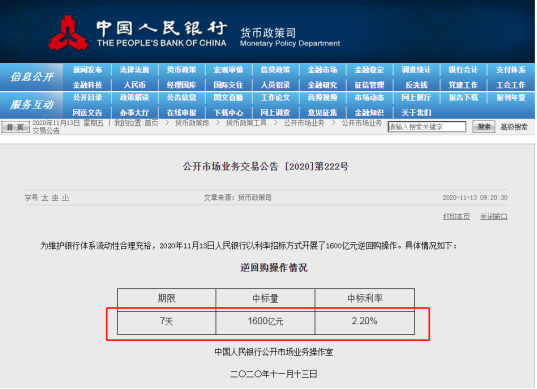
Task: Open 调查统计 navigation link
Action: point(416,70)
